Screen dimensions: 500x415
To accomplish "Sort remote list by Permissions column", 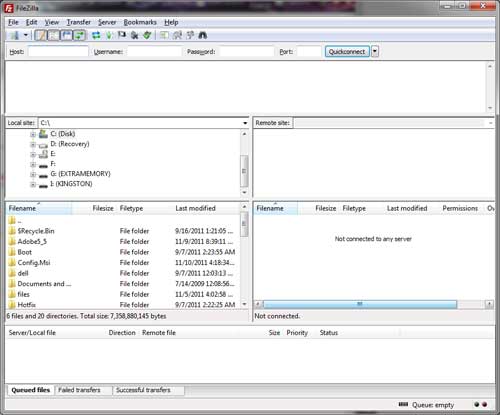I will [460, 208].
